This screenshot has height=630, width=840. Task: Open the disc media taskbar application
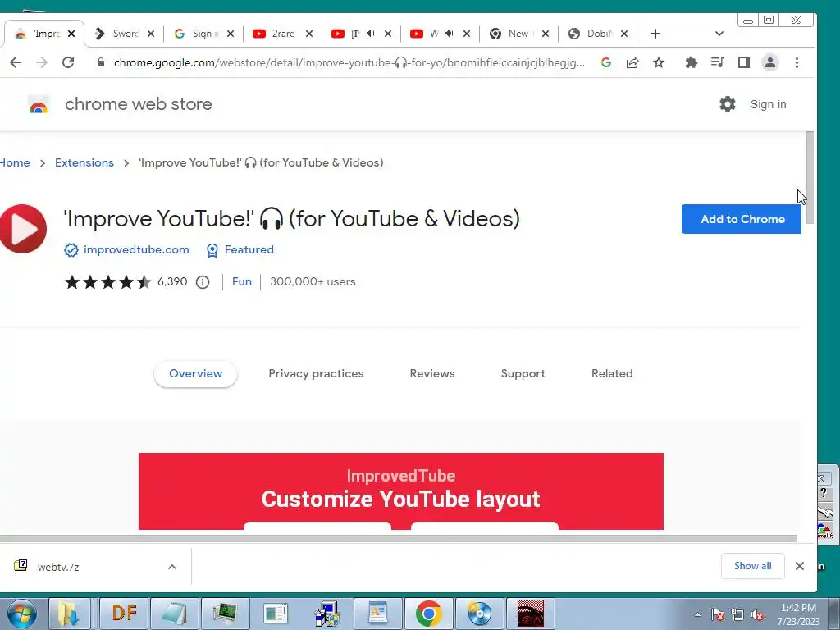[479, 614]
